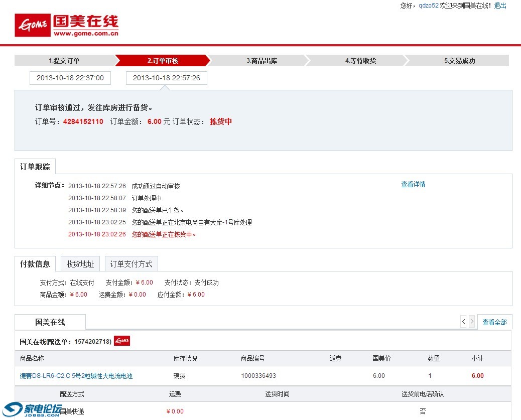521x420 pixels.
Task: Click 运费金额 ¥0.00 value
Action: [137, 295]
